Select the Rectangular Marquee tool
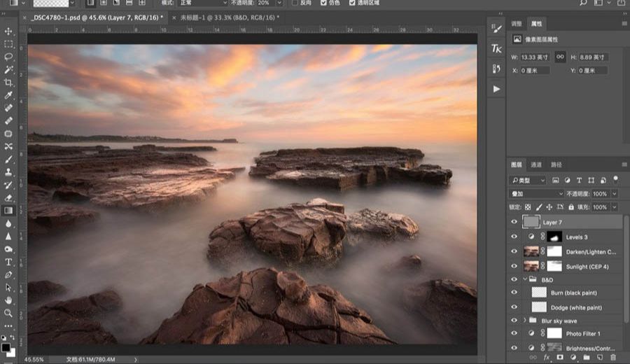 click(8, 44)
